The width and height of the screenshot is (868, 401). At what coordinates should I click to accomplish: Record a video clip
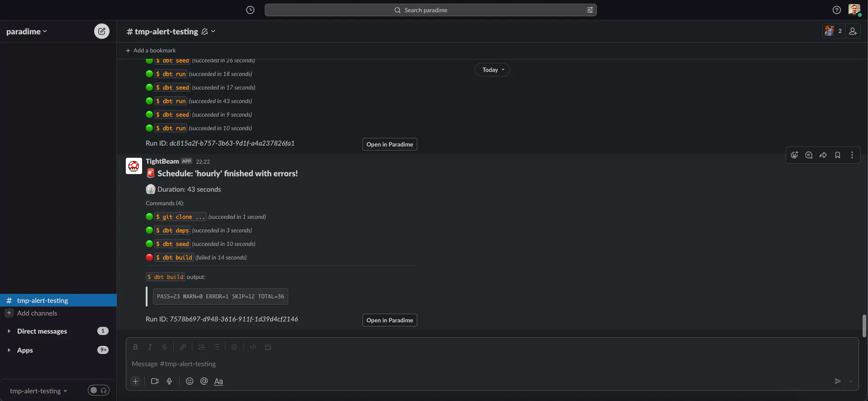pyautogui.click(x=155, y=381)
